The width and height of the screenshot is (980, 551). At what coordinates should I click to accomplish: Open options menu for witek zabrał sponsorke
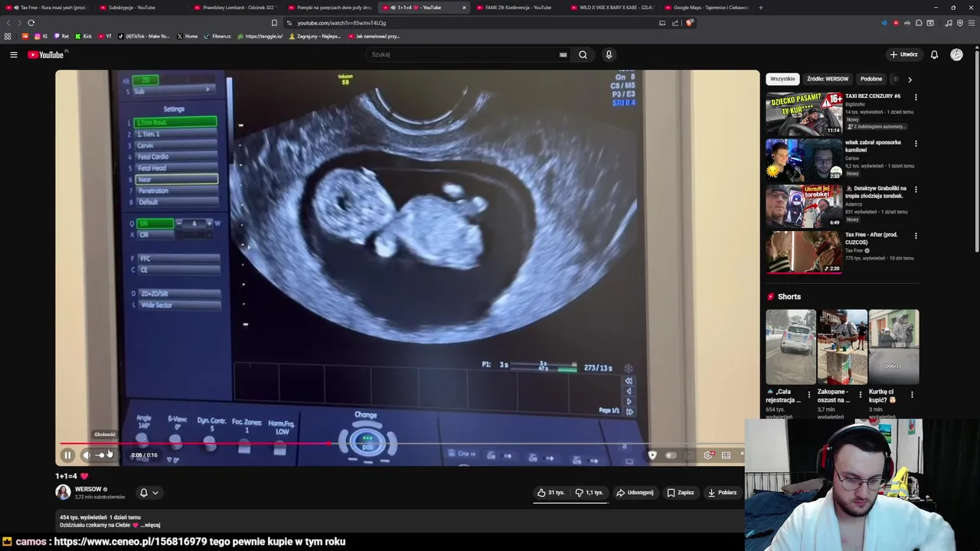[916, 143]
